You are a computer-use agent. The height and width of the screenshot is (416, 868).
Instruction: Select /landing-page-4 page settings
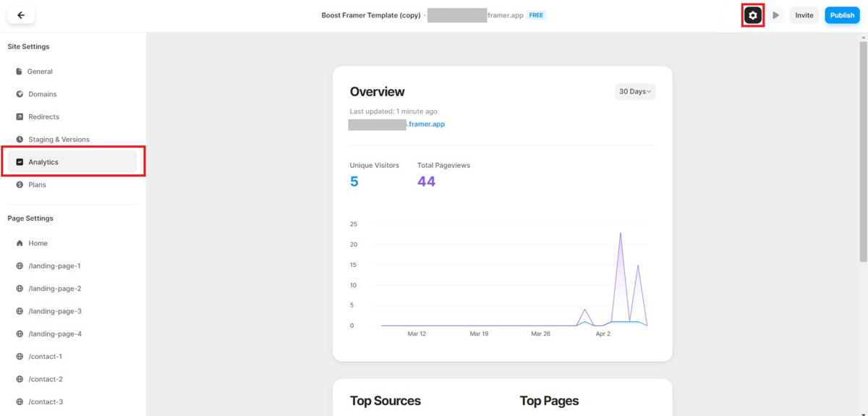click(x=72, y=334)
